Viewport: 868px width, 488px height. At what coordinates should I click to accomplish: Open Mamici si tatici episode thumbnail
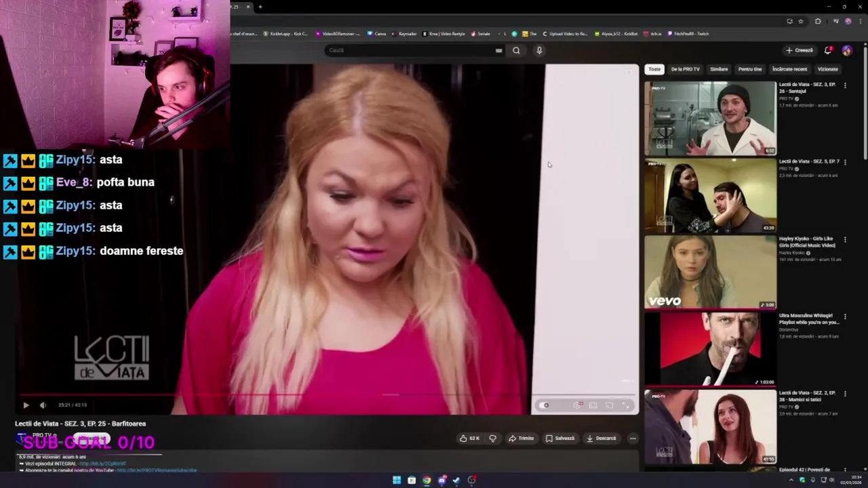[x=710, y=427]
